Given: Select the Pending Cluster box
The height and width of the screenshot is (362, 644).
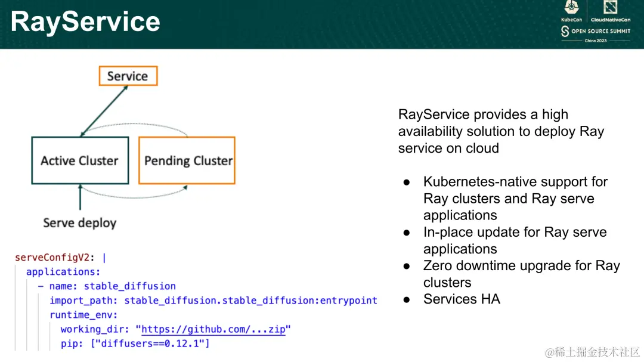Looking at the screenshot, I should coord(187,160).
